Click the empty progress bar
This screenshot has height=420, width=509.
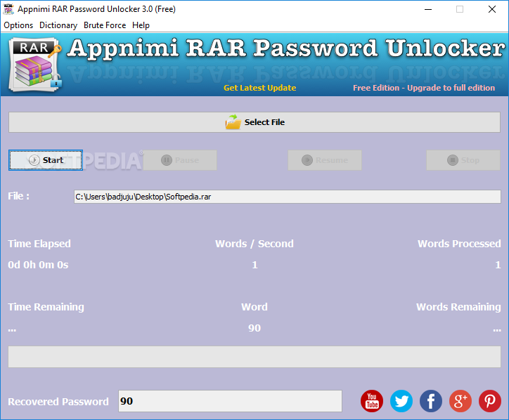tap(254, 357)
